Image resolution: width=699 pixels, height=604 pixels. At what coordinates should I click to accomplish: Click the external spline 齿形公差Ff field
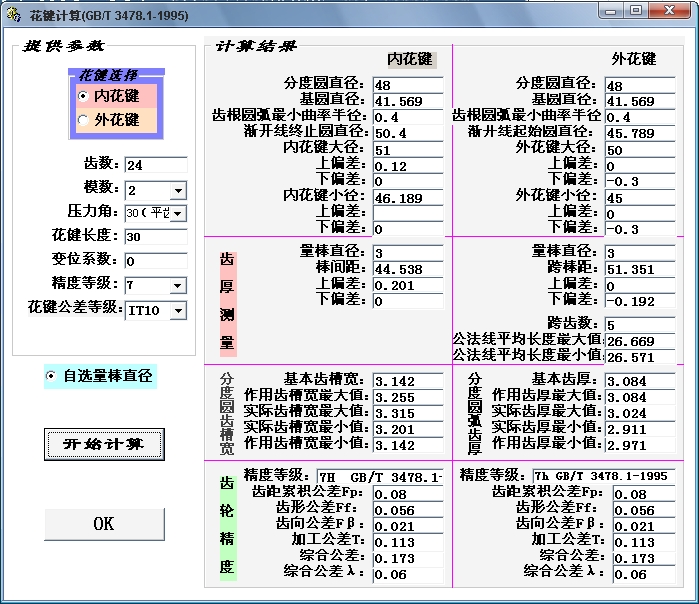coord(644,510)
